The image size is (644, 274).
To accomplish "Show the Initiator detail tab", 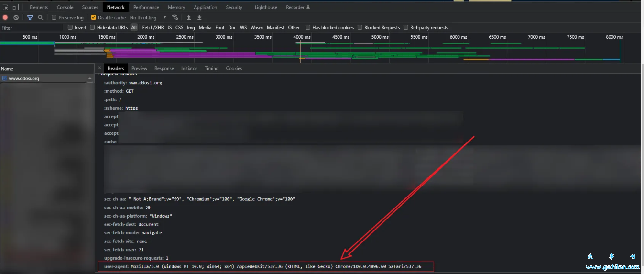I will 189,68.
